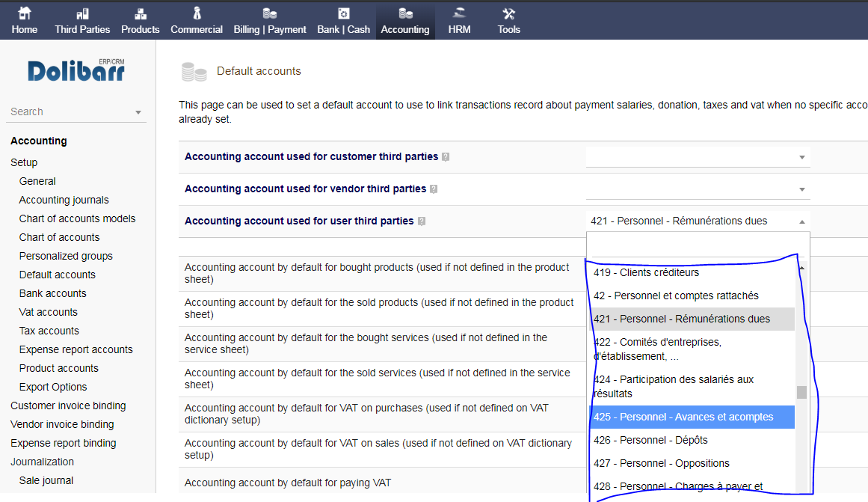868x502 pixels.
Task: Click help icon beside customer third parties
Action: click(446, 157)
